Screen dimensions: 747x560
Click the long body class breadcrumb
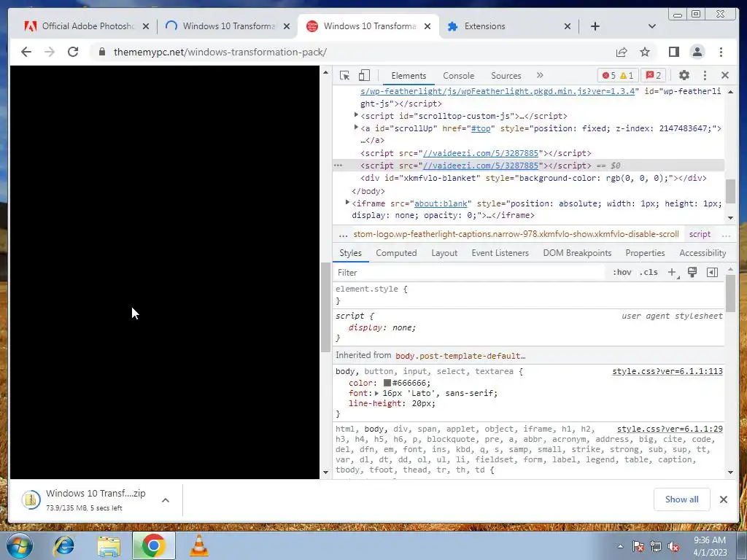[x=516, y=234]
